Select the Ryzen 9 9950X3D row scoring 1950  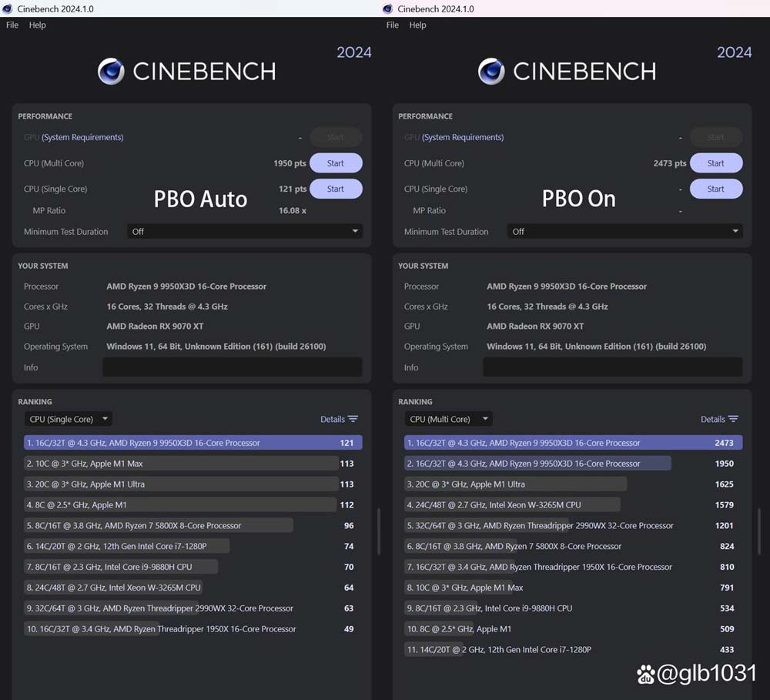tap(573, 464)
